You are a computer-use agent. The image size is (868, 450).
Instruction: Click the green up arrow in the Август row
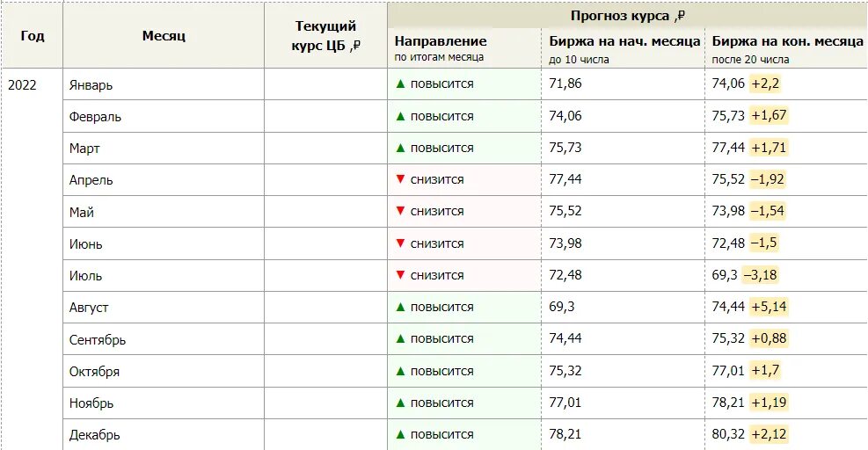point(400,307)
